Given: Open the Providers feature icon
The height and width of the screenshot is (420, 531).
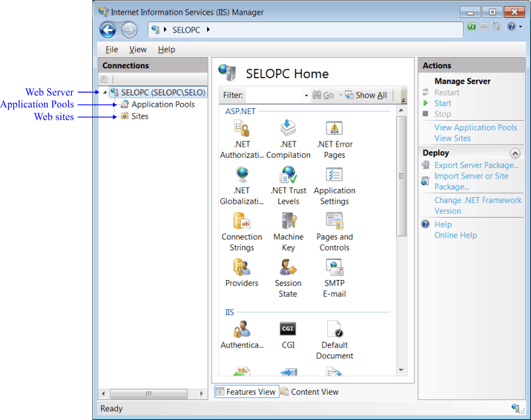Looking at the screenshot, I should [242, 267].
